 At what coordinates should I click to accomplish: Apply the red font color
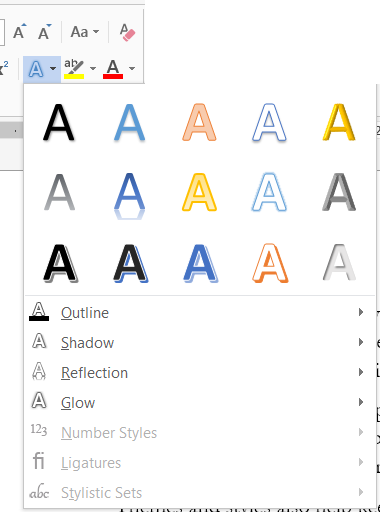point(113,69)
